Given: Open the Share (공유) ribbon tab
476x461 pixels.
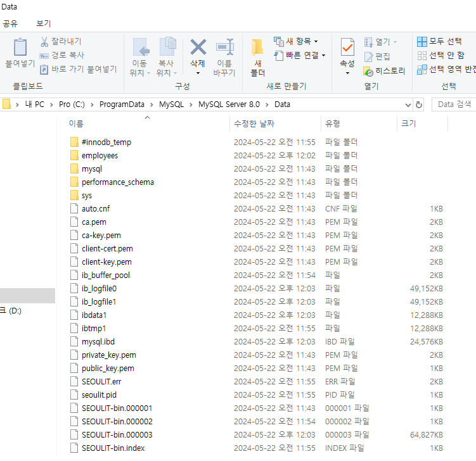Looking at the screenshot, I should [10, 23].
